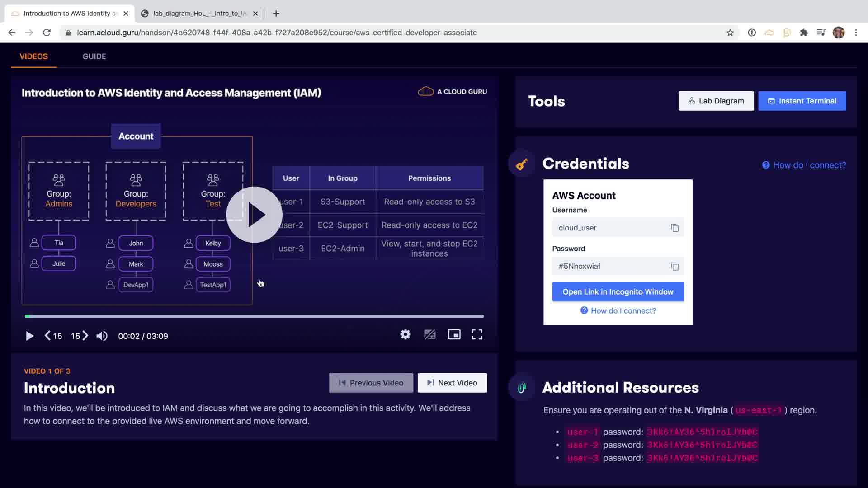The image size is (868, 488).
Task: Enter fullscreen video mode
Action: point(477,334)
